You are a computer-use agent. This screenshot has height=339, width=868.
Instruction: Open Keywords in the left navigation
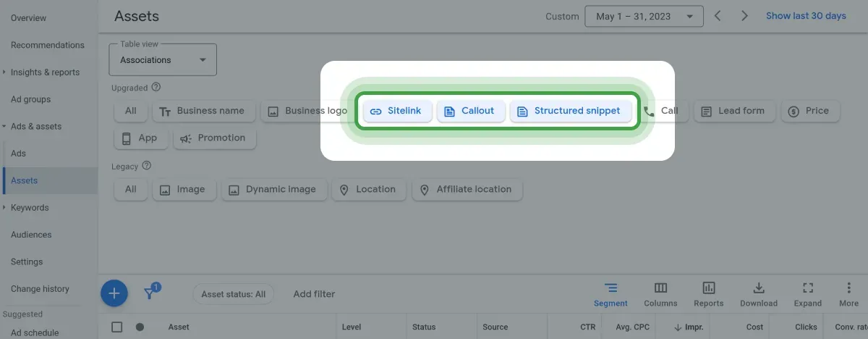click(30, 208)
